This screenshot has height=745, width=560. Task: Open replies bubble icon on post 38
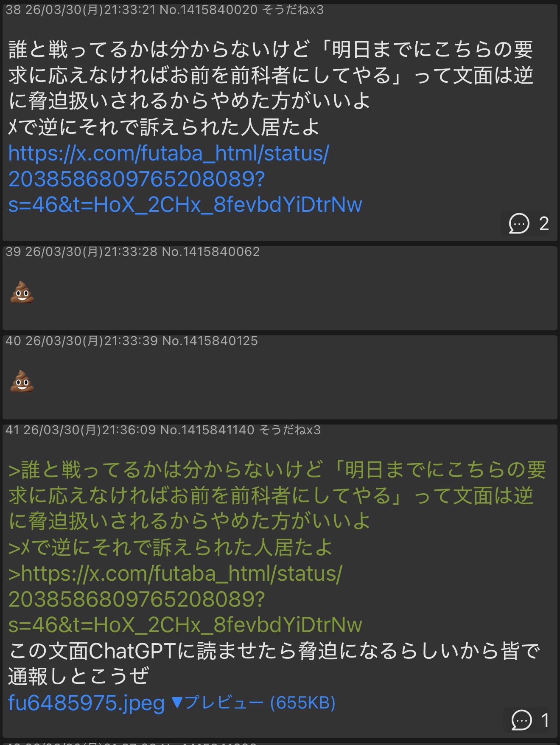pyautogui.click(x=519, y=223)
